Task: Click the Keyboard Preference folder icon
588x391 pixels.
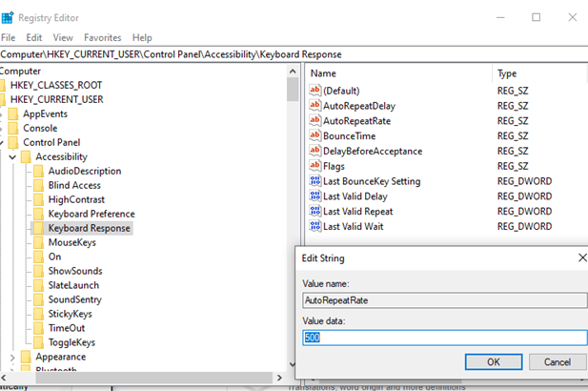Action: [x=38, y=214]
